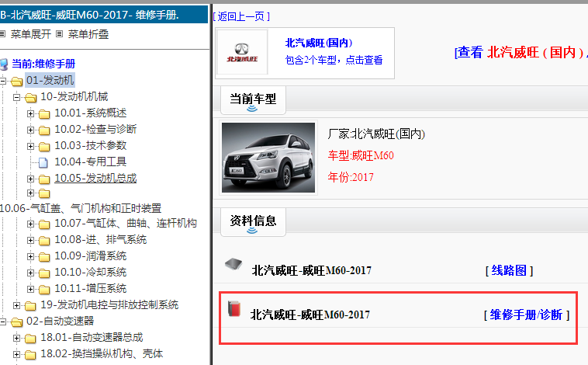Click folder icon beside 10.05-发动机总成

click(x=44, y=179)
